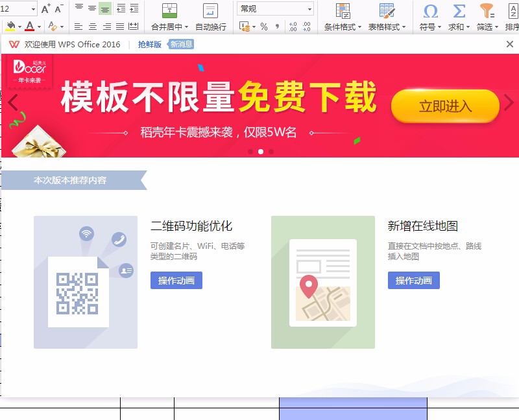The width and height of the screenshot is (519, 420).
Task: Open the font size dropdown
Action: tap(32, 8)
